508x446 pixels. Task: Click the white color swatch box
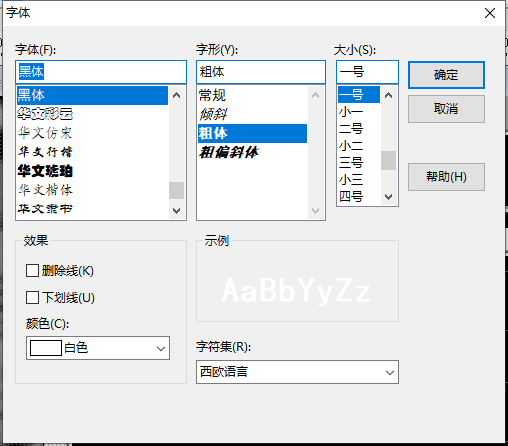pos(46,348)
